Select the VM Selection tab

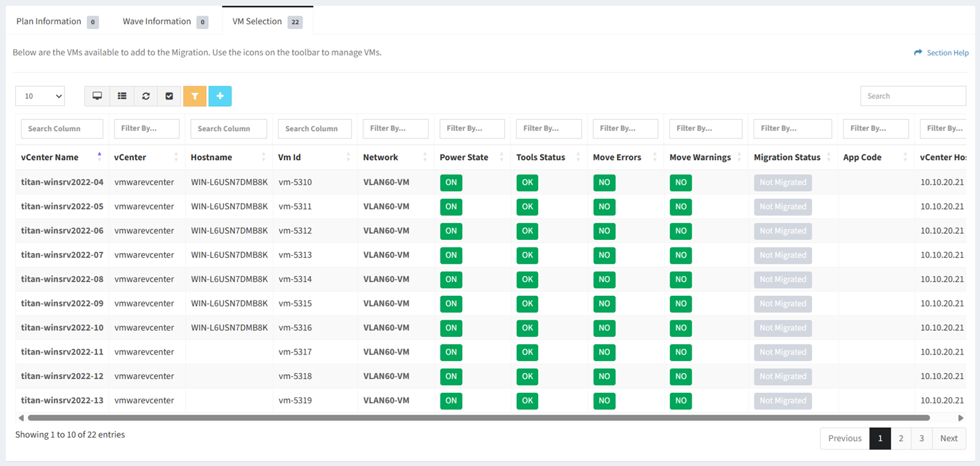coord(267,21)
